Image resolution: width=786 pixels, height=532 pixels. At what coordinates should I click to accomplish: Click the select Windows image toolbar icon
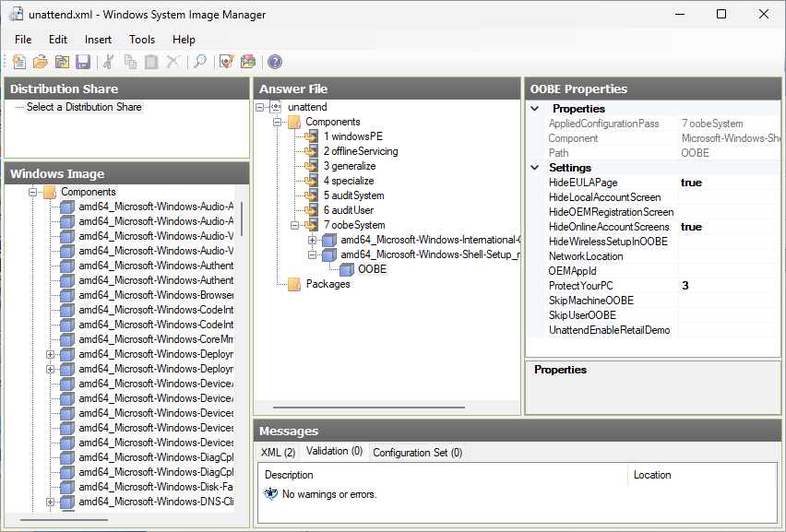[x=62, y=62]
